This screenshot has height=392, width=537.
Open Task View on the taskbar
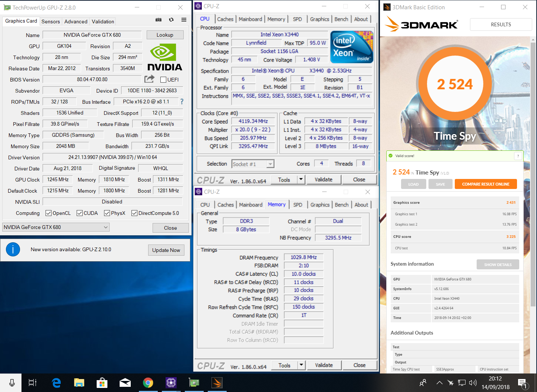coord(33,383)
